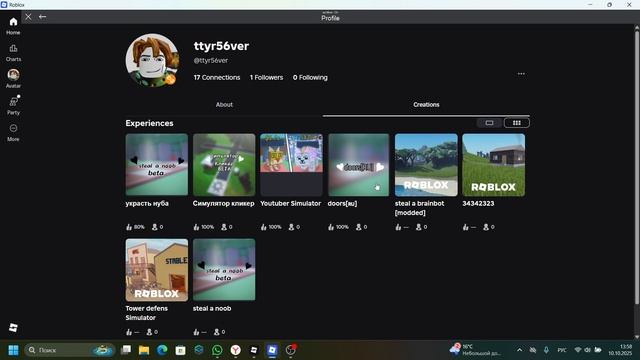Open WhatsApp from the taskbar
Viewport: 640px width, 360px height.
coord(217,350)
